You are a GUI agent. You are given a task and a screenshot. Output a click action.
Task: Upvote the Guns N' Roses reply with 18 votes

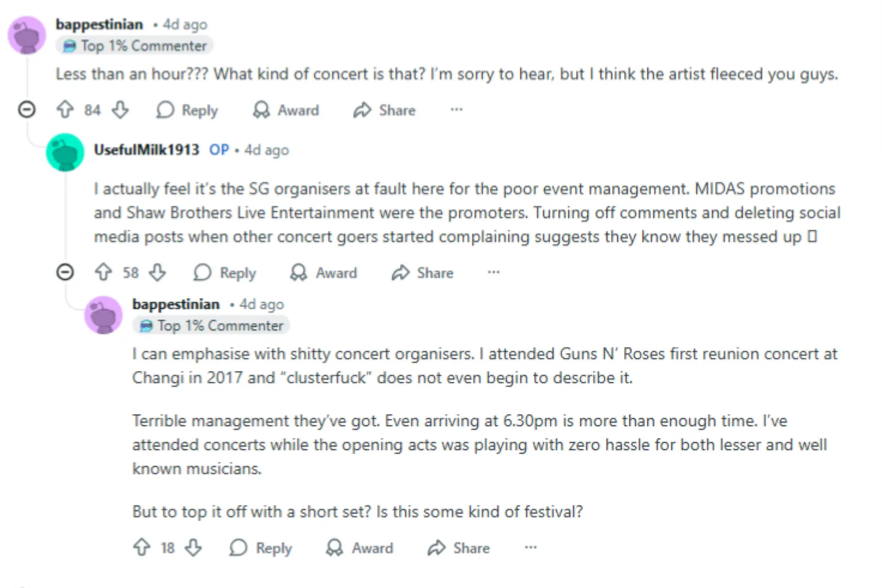pos(142,547)
